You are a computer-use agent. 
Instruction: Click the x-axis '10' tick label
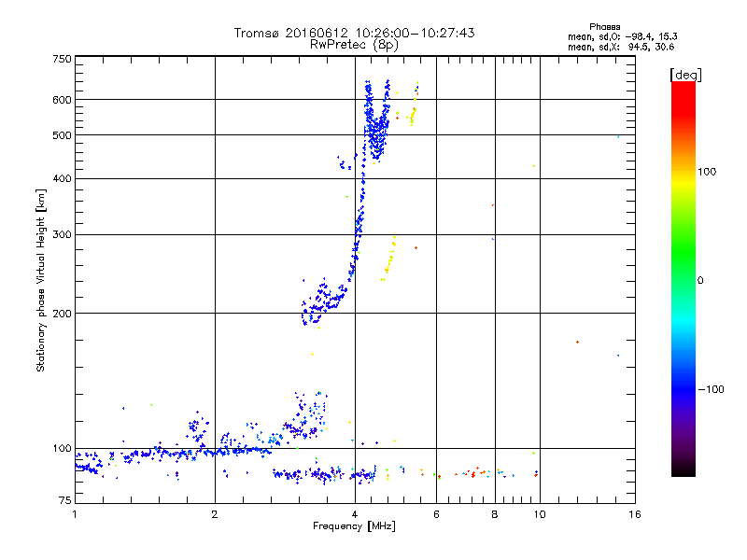click(x=540, y=514)
